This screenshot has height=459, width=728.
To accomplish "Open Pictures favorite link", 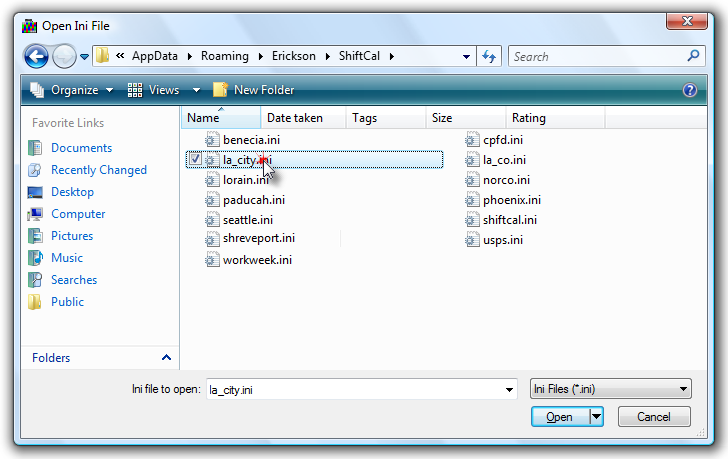I will [x=72, y=236].
